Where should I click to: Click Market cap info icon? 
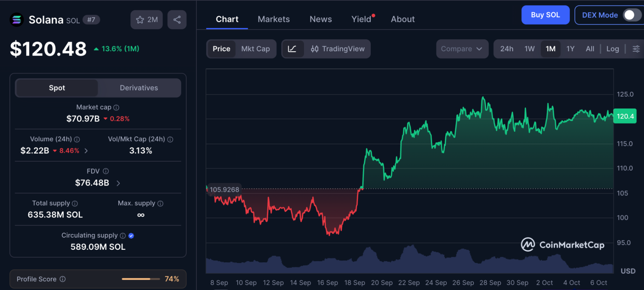[116, 108]
